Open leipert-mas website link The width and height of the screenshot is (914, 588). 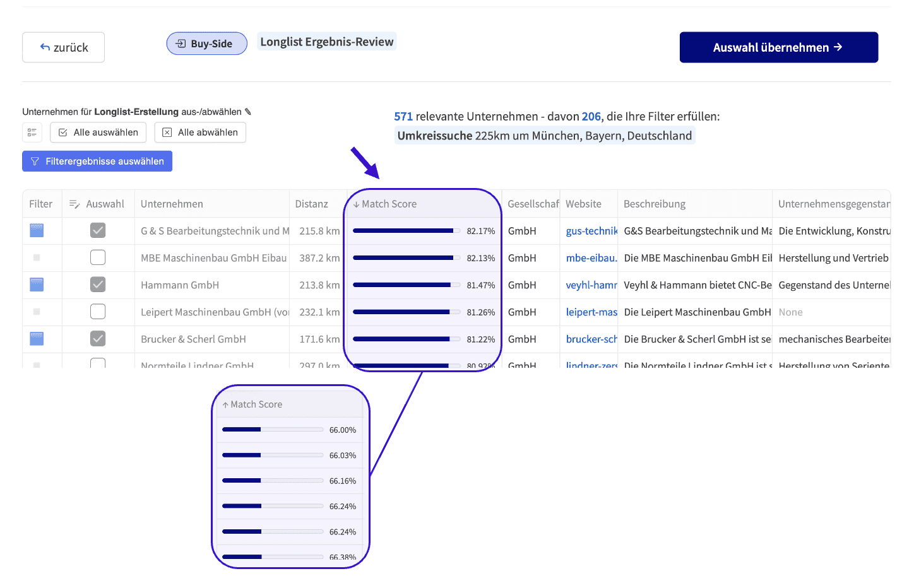coord(591,312)
